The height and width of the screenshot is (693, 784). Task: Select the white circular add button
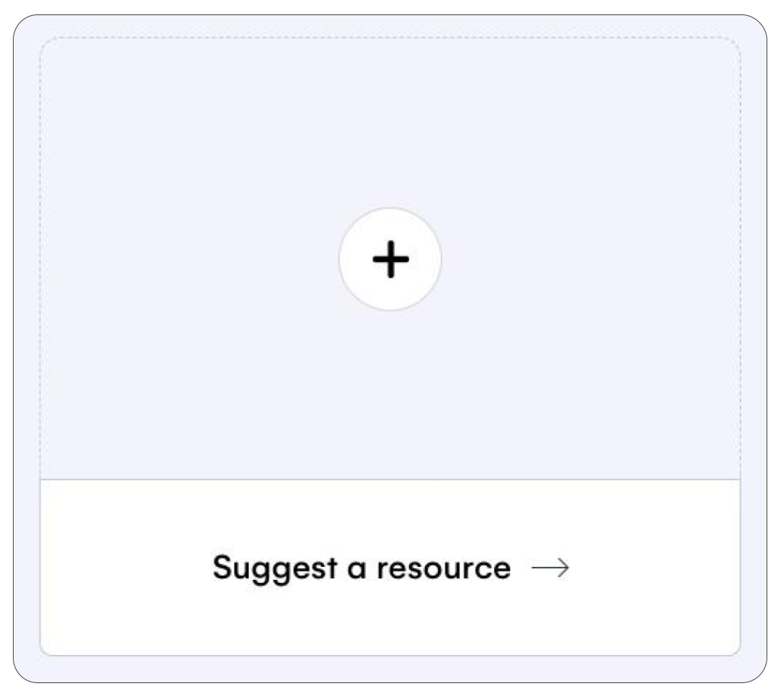pos(391,259)
